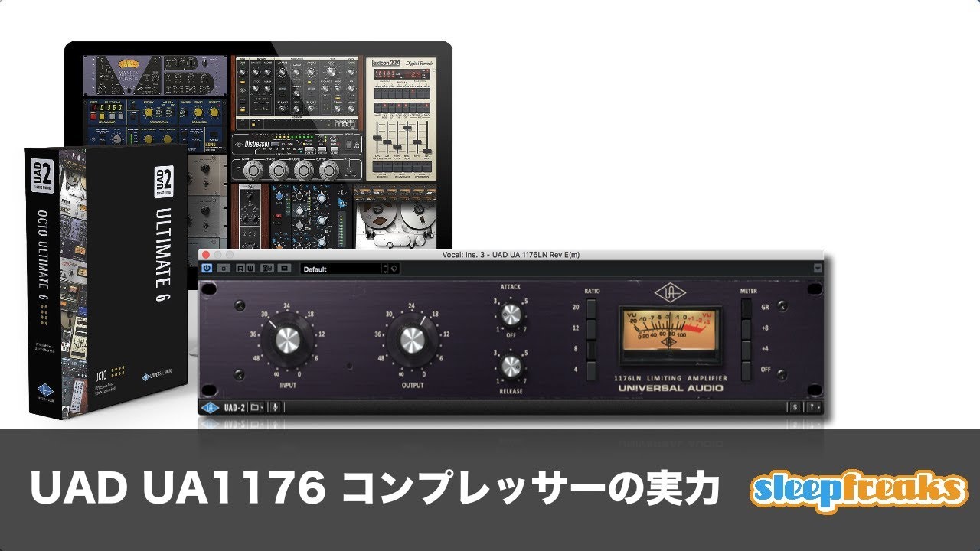Select GR meter mode
Screen dimensions: 980x551
[x=746, y=307]
